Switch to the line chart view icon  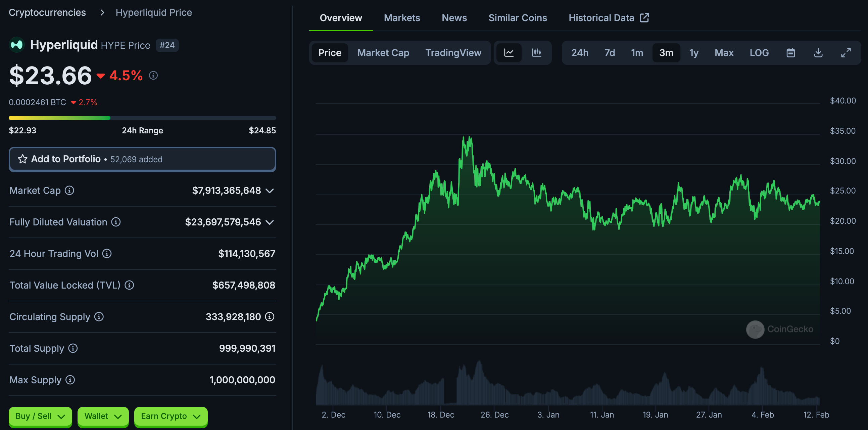509,53
